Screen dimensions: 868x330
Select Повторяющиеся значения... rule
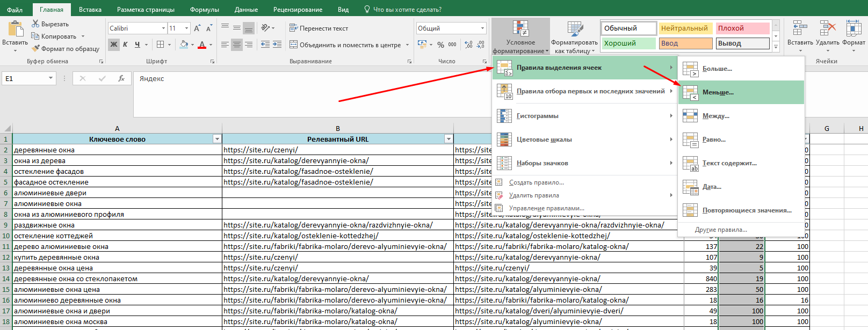tap(741, 210)
